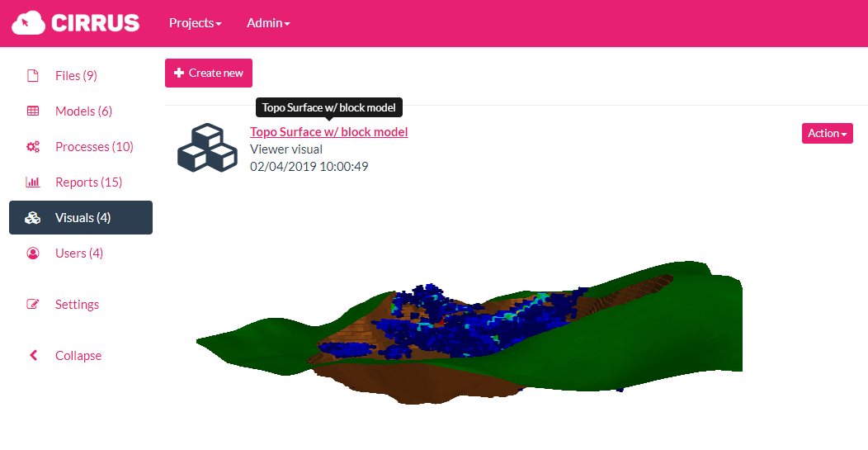The width and height of the screenshot is (868, 450).
Task: Click the Cirrus cloud logo icon
Action: 28,23
